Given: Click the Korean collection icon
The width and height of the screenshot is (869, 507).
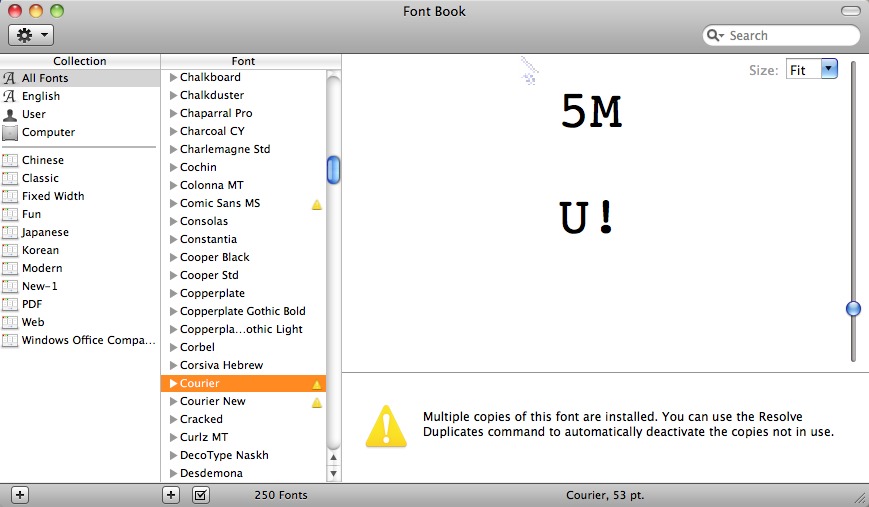Looking at the screenshot, I should point(10,250).
